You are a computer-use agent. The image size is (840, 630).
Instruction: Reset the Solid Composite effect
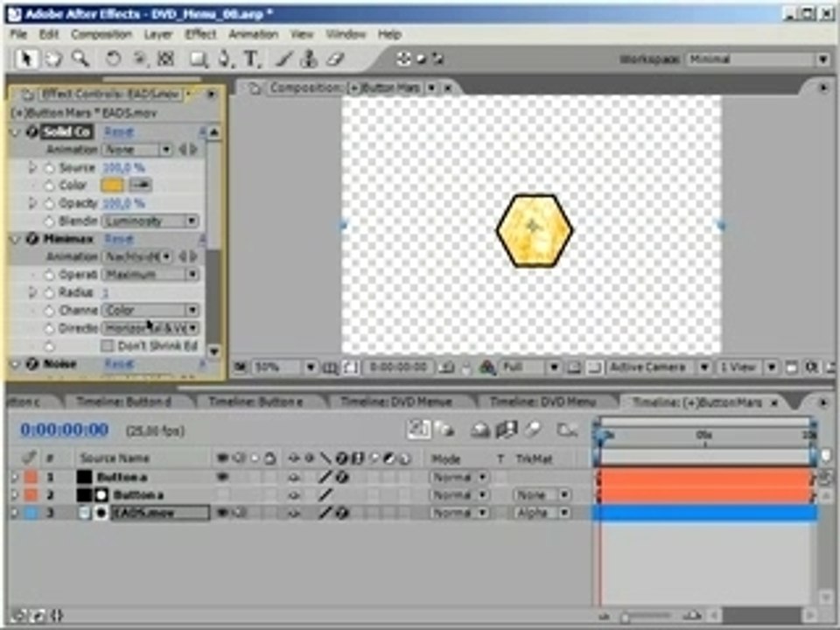click(x=118, y=132)
